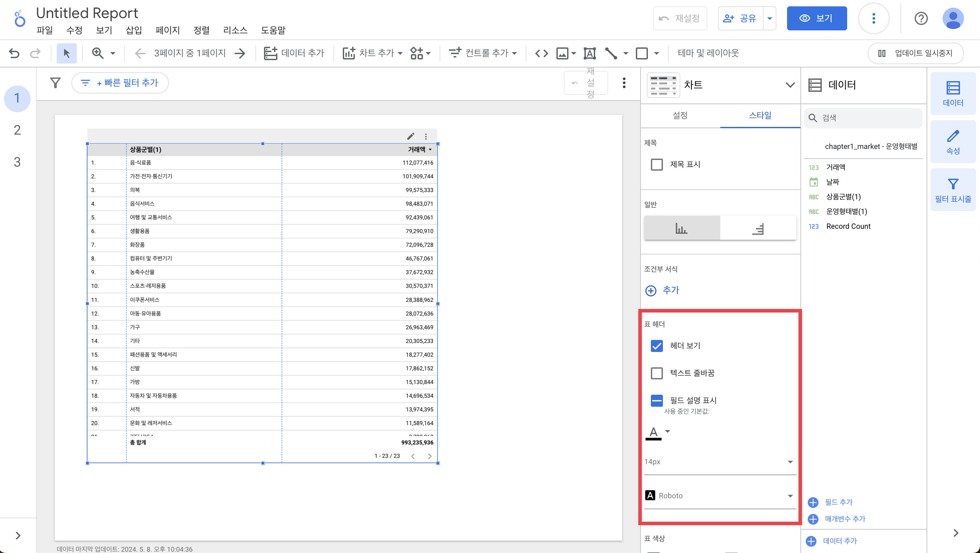Screen dimensions: 980x553
Task: Select the arrow selection mode tool
Action: [x=66, y=53]
